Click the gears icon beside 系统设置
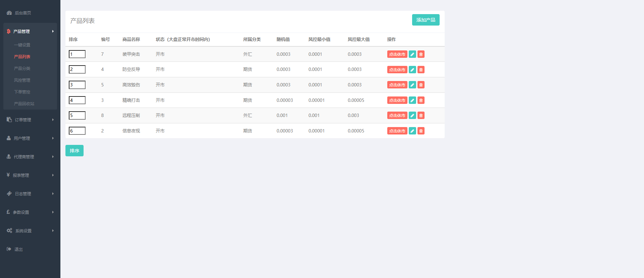This screenshot has width=644, height=278. pos(9,230)
